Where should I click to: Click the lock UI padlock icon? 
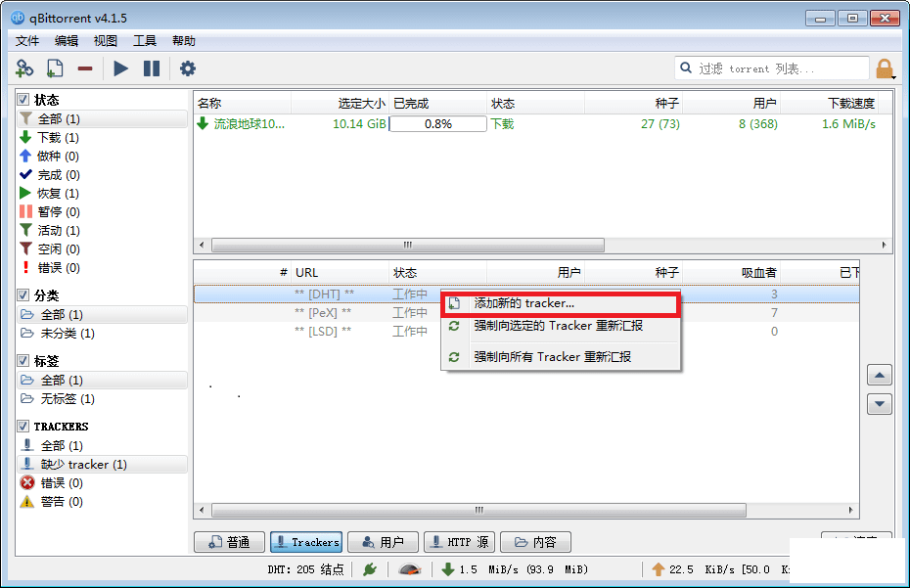885,68
